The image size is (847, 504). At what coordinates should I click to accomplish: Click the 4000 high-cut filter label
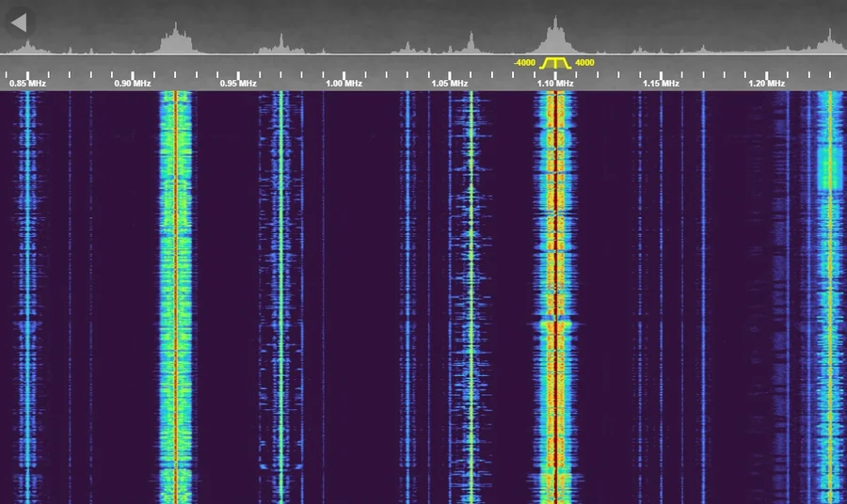pyautogui.click(x=584, y=63)
